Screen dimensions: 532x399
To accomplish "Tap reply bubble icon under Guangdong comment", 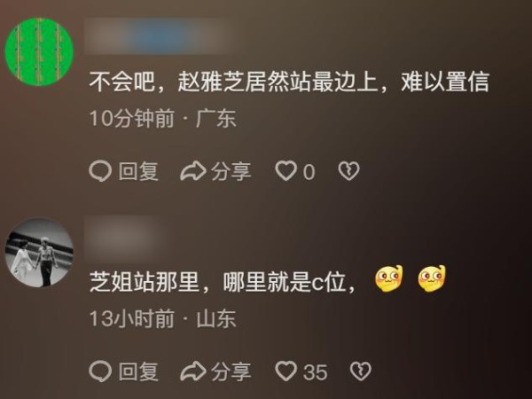I will coord(100,171).
